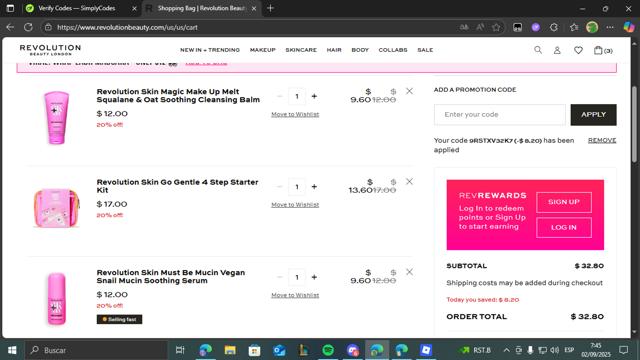Move Cleansing Balm to Wishlist

pyautogui.click(x=295, y=114)
